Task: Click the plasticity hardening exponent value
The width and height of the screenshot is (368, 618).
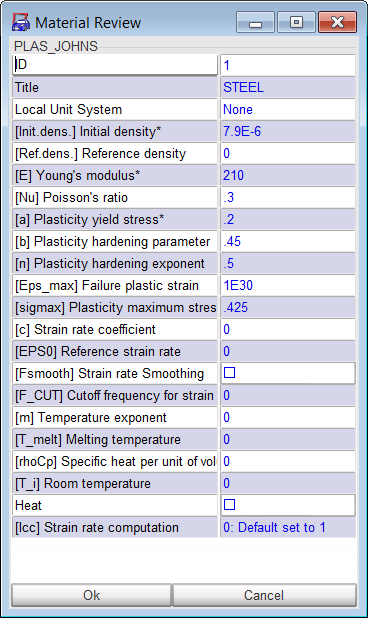Action: (288, 263)
